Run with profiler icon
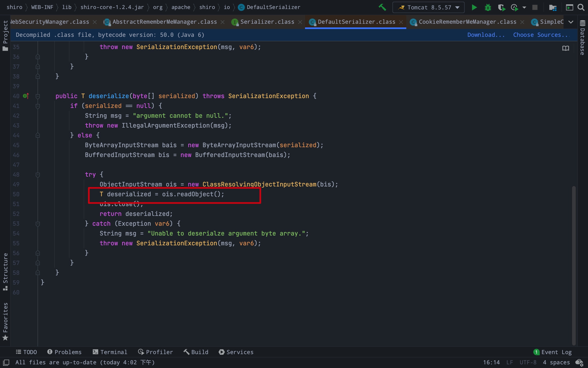The width and height of the screenshot is (588, 368). tap(515, 8)
